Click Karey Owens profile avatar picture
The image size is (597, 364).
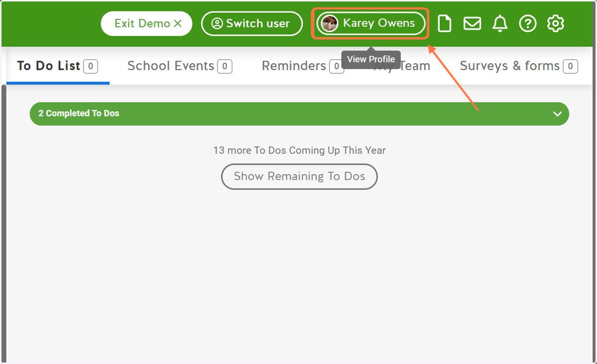[x=330, y=23]
